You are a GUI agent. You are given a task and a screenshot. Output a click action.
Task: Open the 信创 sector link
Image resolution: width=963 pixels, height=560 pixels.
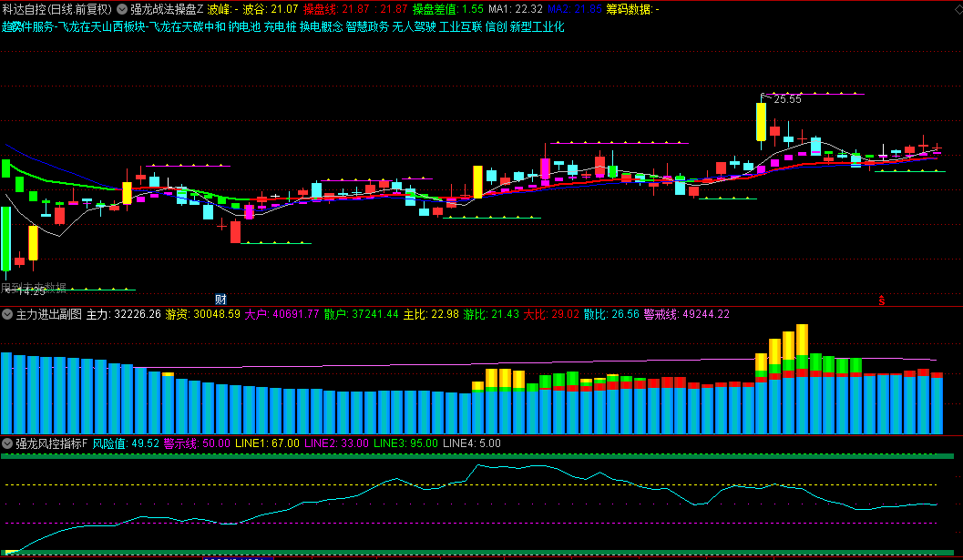click(x=497, y=26)
